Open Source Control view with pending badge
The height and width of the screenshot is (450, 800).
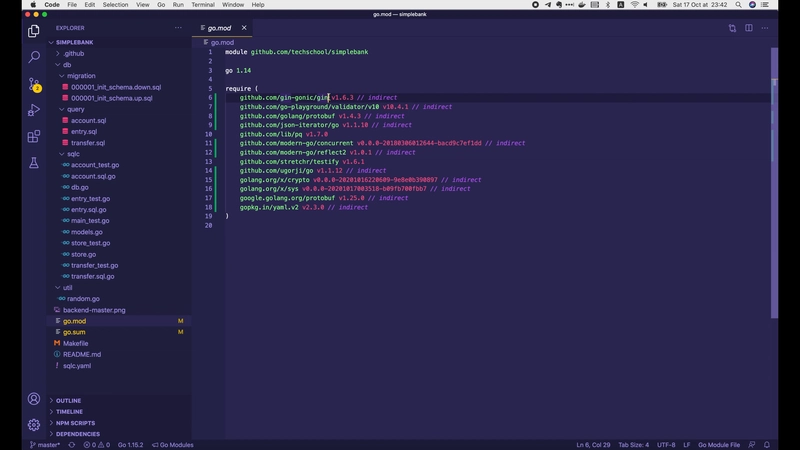click(34, 84)
